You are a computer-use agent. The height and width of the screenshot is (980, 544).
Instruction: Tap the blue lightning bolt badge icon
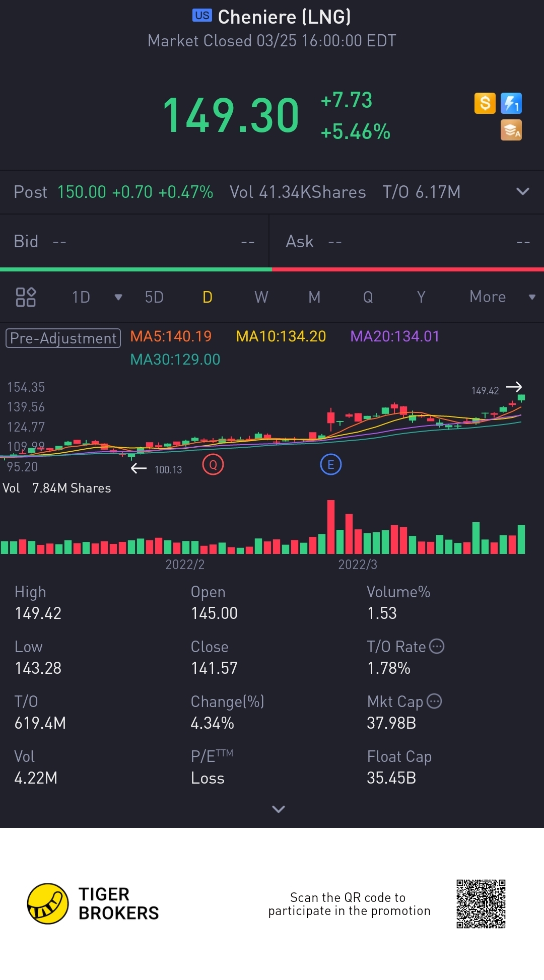tap(511, 103)
